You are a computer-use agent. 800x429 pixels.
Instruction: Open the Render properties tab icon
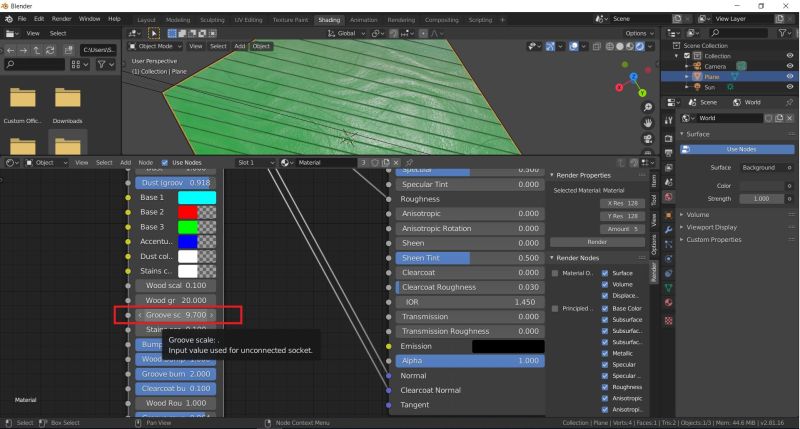point(668,139)
